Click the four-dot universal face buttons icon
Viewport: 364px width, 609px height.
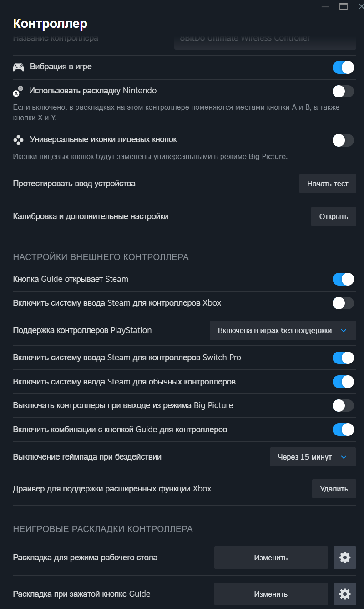[x=18, y=140]
